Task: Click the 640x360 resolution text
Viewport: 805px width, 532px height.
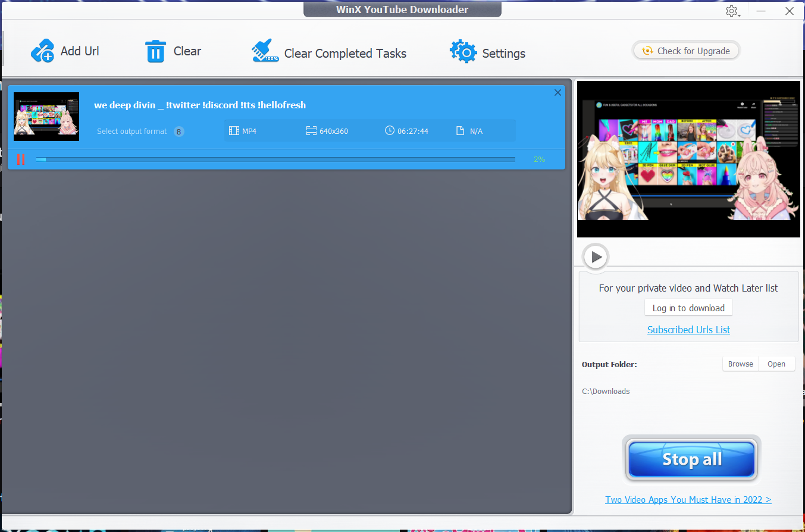Action: (334, 131)
